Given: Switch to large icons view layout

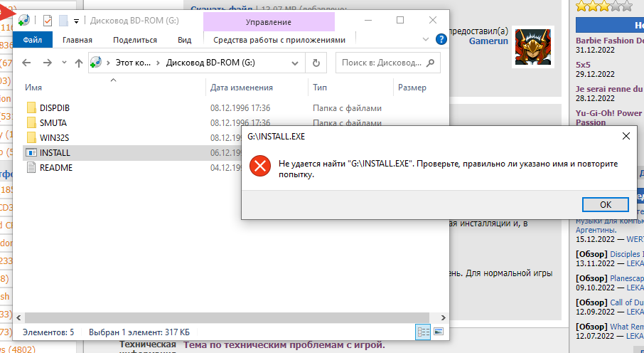Looking at the screenshot, I should click(439, 332).
